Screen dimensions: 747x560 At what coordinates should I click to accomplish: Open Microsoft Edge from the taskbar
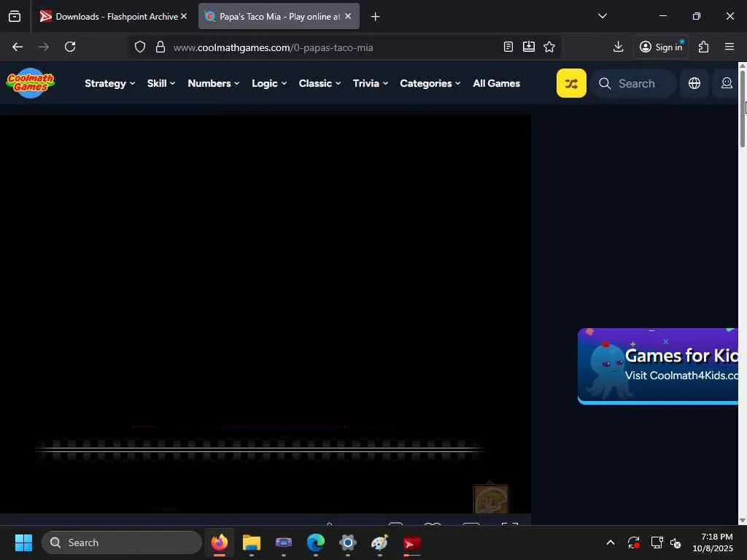(315, 542)
